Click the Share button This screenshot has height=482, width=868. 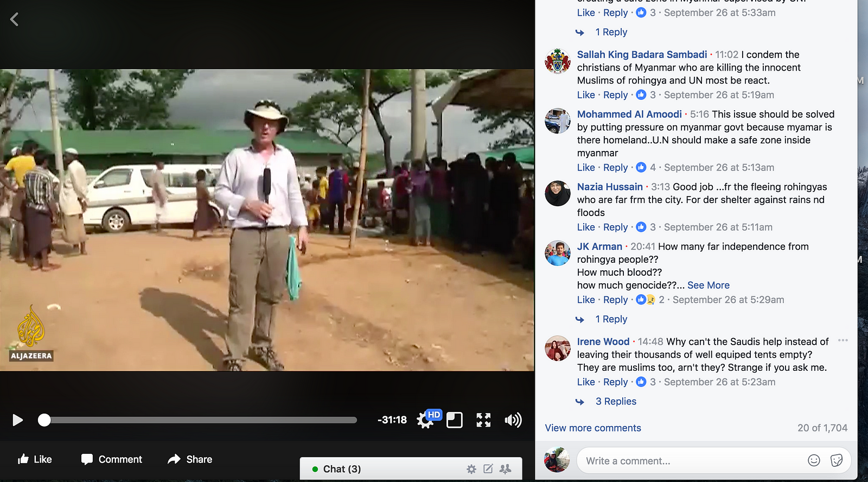[190, 459]
